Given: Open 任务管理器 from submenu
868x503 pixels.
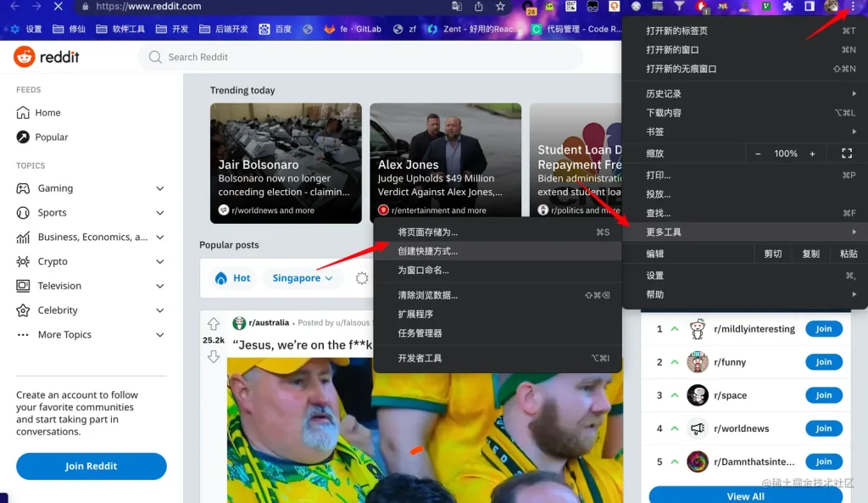Looking at the screenshot, I should tap(498, 333).
